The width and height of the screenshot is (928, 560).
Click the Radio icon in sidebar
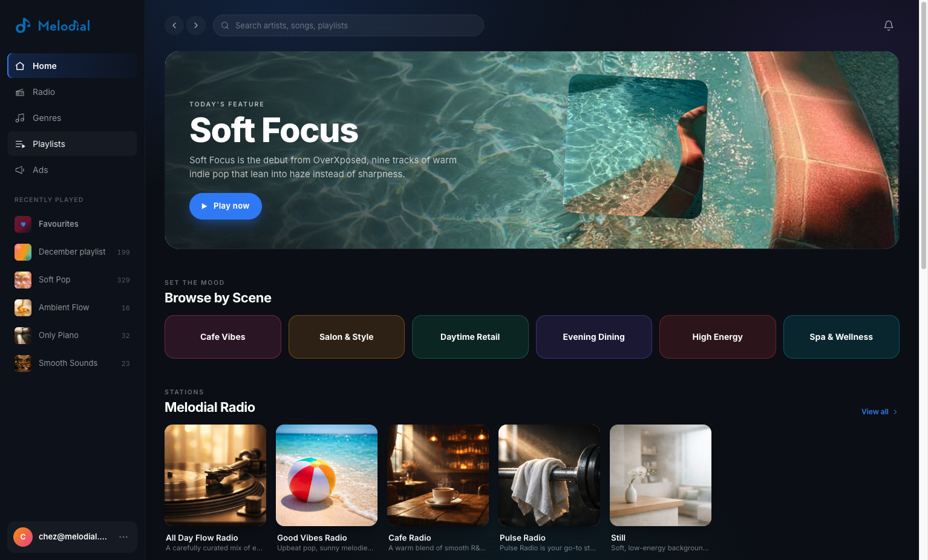(20, 92)
